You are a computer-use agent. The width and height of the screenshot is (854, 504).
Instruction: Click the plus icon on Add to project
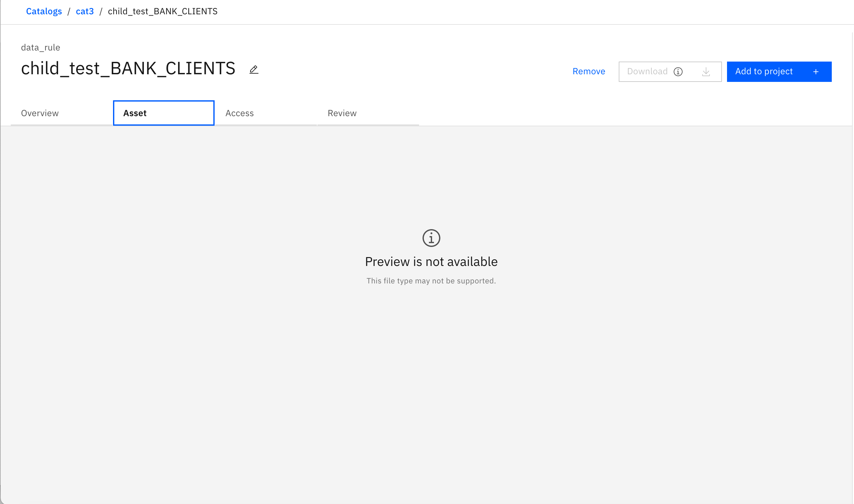point(816,72)
